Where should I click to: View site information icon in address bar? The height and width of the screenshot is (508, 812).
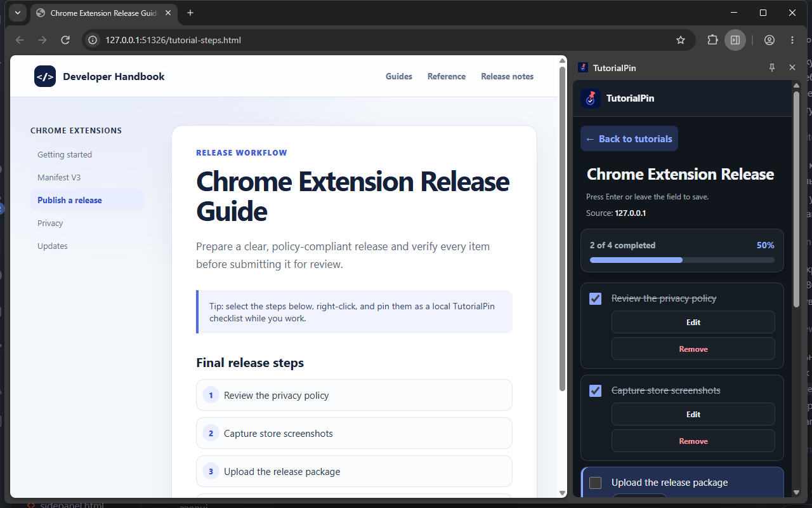pos(93,40)
